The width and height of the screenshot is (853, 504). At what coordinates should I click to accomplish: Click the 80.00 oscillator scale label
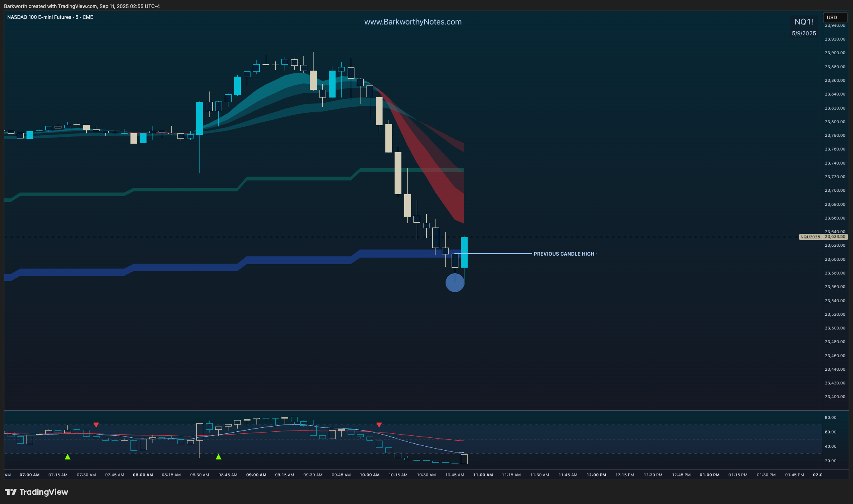831,418
